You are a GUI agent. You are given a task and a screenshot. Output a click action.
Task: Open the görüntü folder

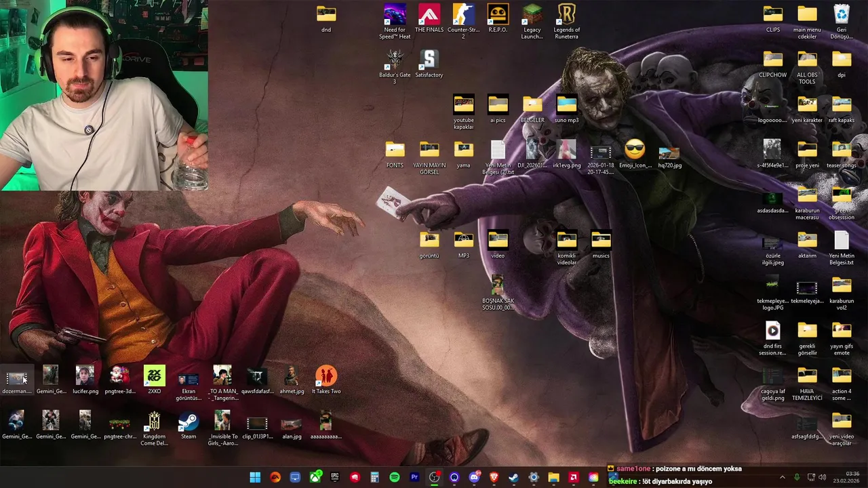point(429,245)
